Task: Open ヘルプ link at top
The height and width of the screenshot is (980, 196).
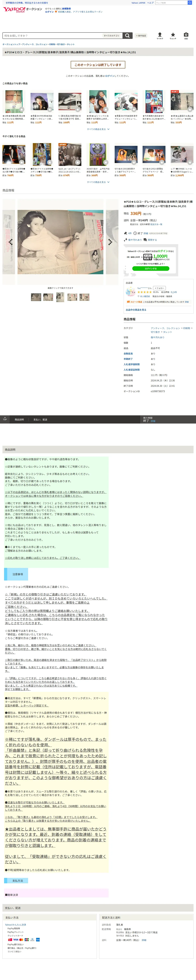Action: pyautogui.click(x=150, y=3)
